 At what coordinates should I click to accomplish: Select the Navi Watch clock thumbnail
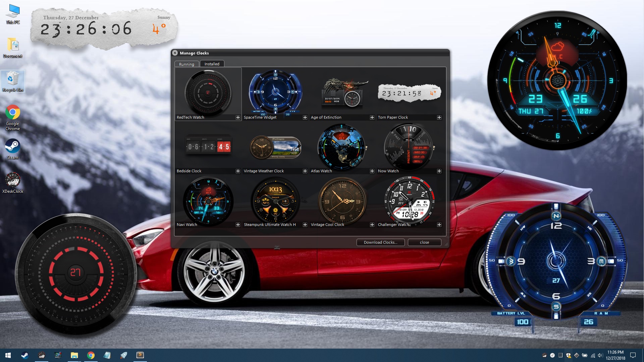208,200
